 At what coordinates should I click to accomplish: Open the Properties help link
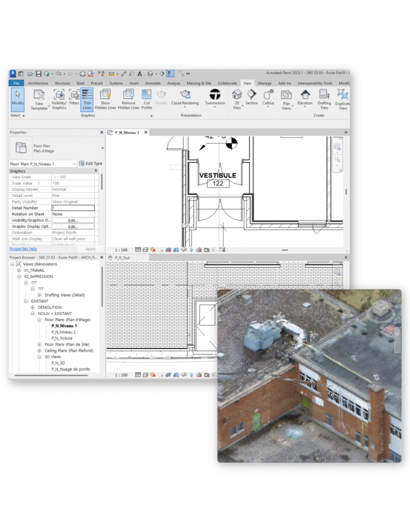tap(23, 249)
